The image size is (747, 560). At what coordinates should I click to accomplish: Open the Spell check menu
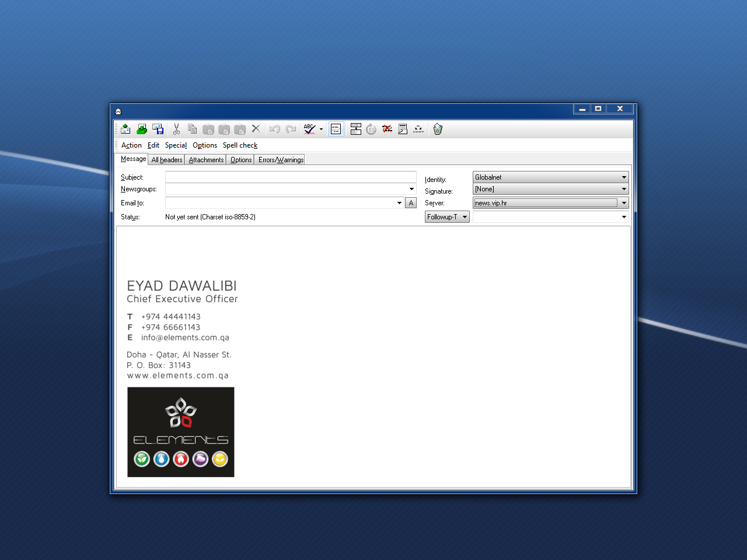click(x=240, y=145)
